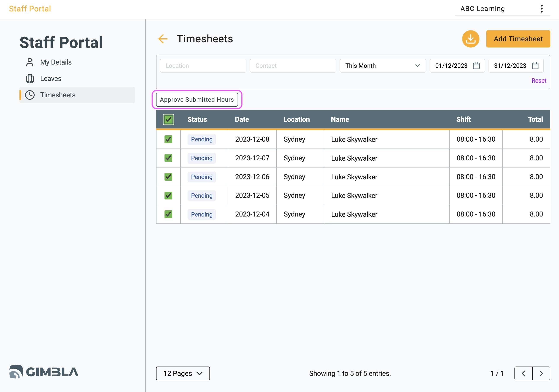Click the Add Timesheet button
The width and height of the screenshot is (559, 392).
[x=518, y=39]
